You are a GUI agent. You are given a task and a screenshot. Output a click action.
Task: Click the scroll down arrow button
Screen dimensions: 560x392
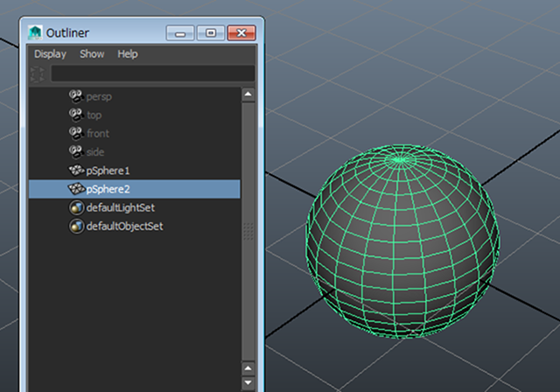248,383
